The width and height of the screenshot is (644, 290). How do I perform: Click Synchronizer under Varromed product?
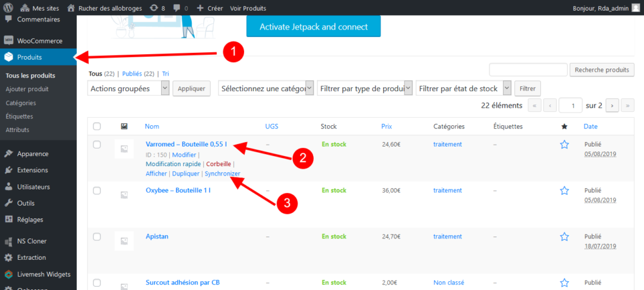pyautogui.click(x=223, y=174)
